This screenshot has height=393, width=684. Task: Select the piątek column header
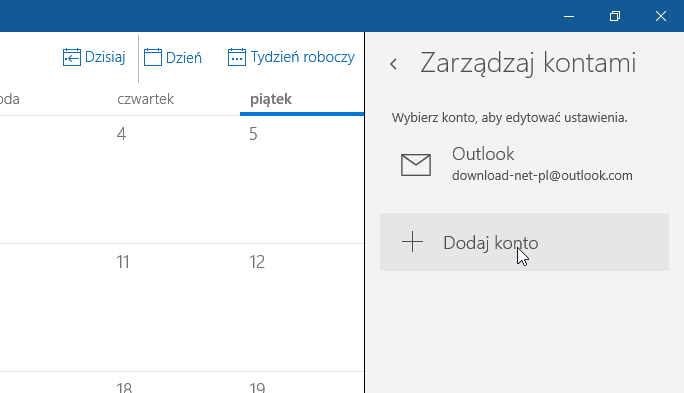(271, 99)
